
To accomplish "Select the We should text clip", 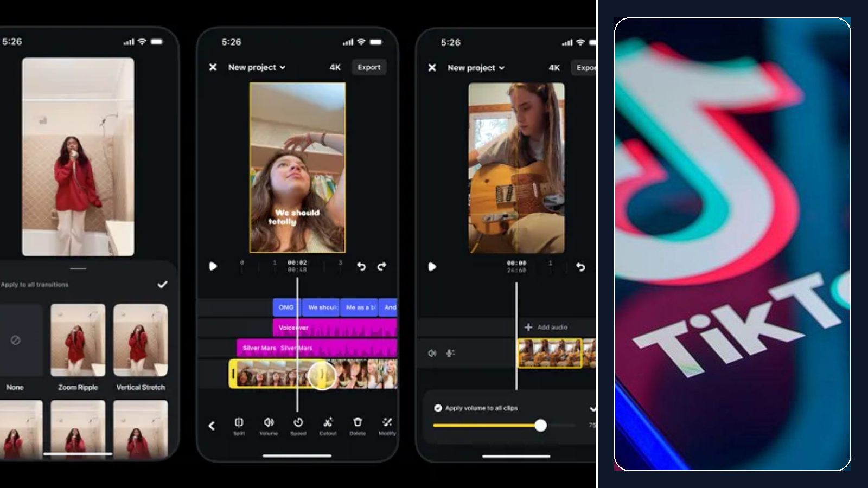I will coord(321,307).
